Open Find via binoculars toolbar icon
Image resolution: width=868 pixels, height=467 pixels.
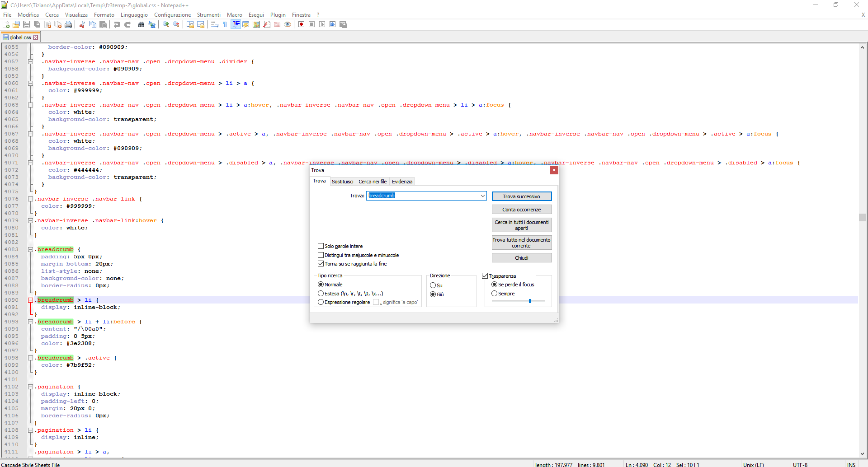[x=142, y=24]
